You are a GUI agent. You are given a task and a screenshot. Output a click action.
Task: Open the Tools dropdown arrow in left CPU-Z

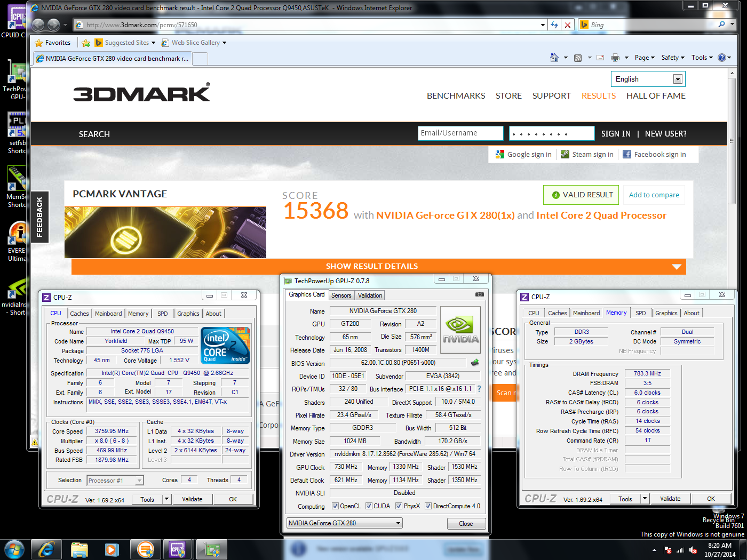(166, 499)
